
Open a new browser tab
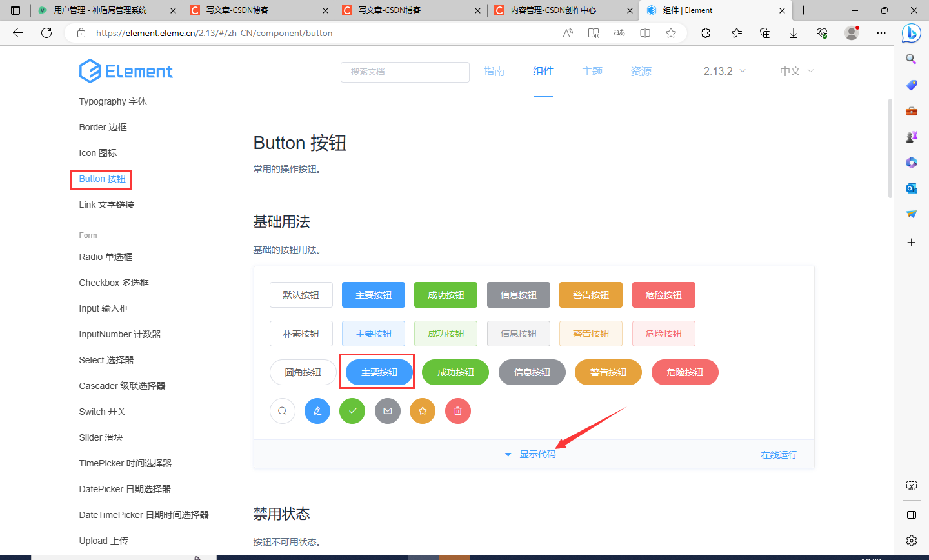[x=803, y=10]
